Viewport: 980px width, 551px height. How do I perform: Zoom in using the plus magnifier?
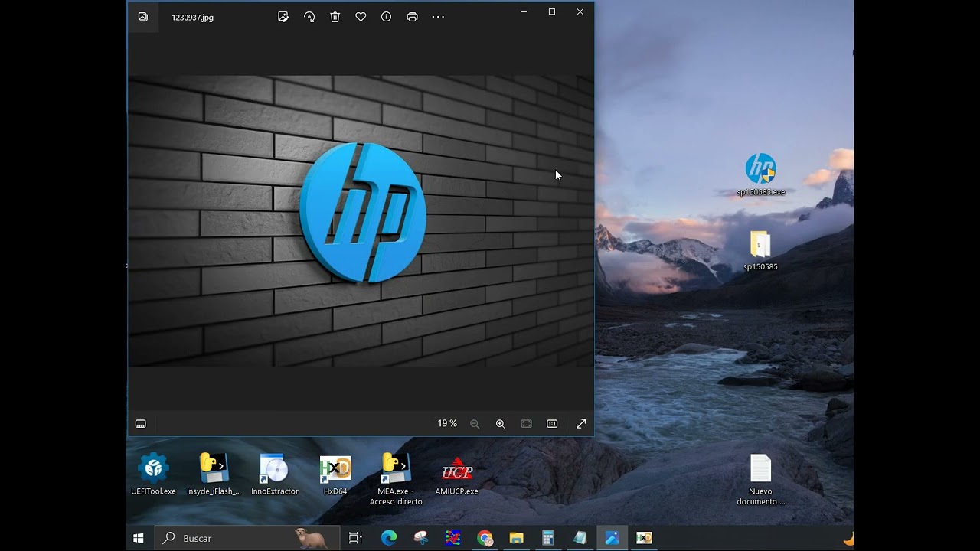501,424
